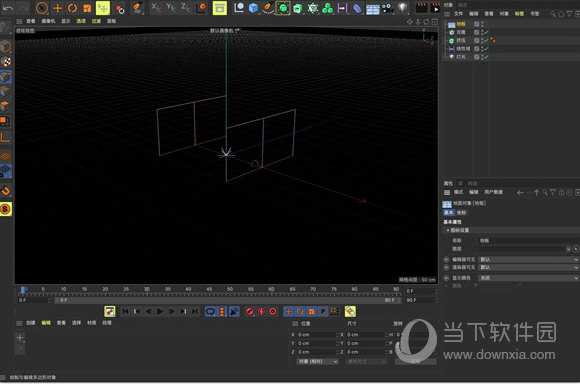Screen dimensions: 580x384
Task: Click the yellow render view icon
Action: (x=220, y=8)
